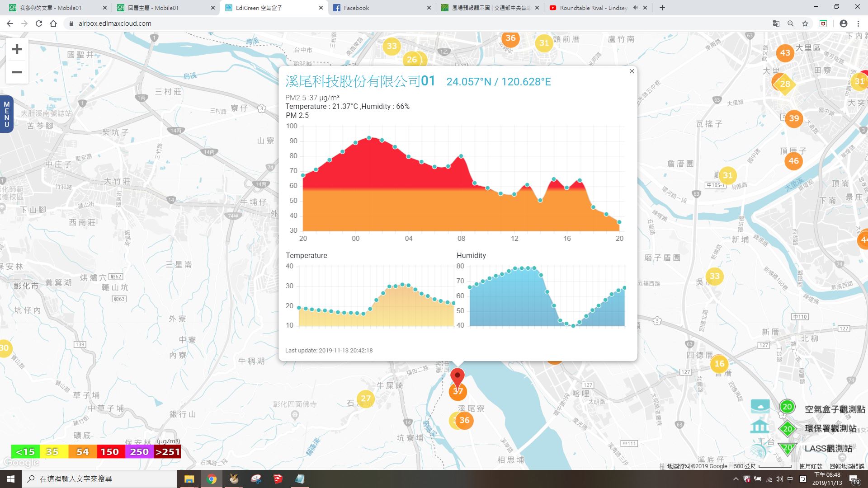Select the yellow 33 marker near 台中市
Image resolution: width=868 pixels, height=488 pixels.
click(392, 46)
